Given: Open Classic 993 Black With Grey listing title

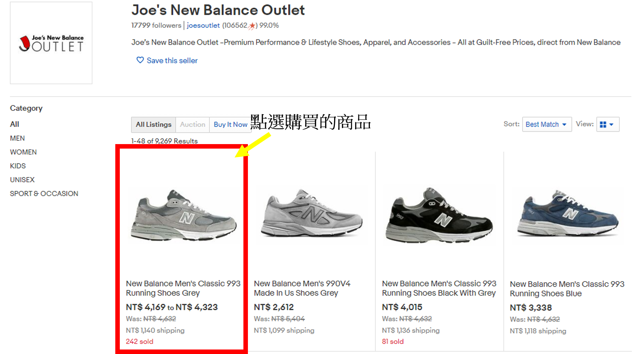Looking at the screenshot, I should pyautogui.click(x=439, y=288).
